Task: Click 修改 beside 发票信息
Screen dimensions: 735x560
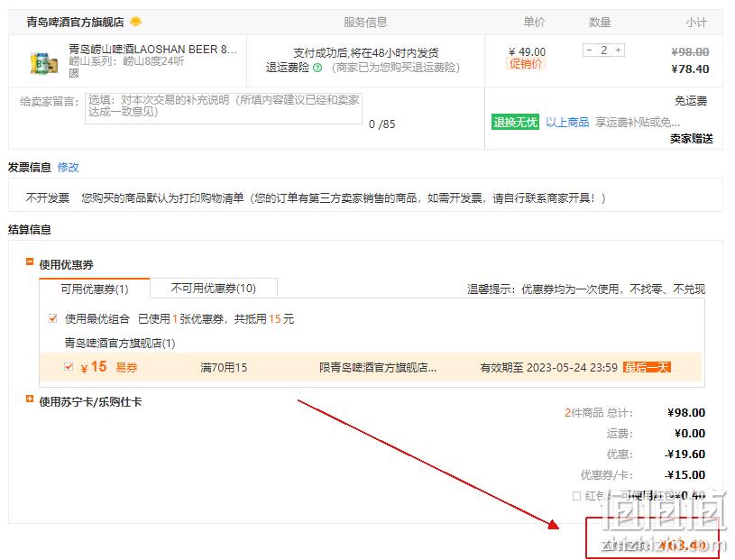Action: 68,168
